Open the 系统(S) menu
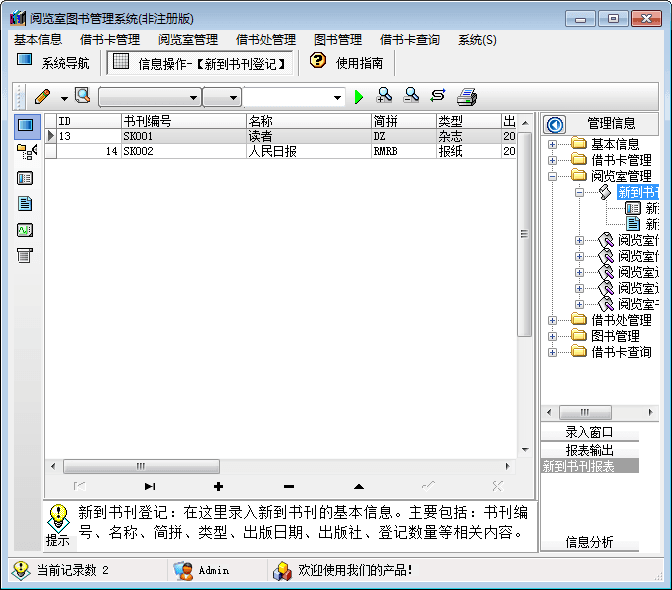The width and height of the screenshot is (672, 590). [x=477, y=39]
